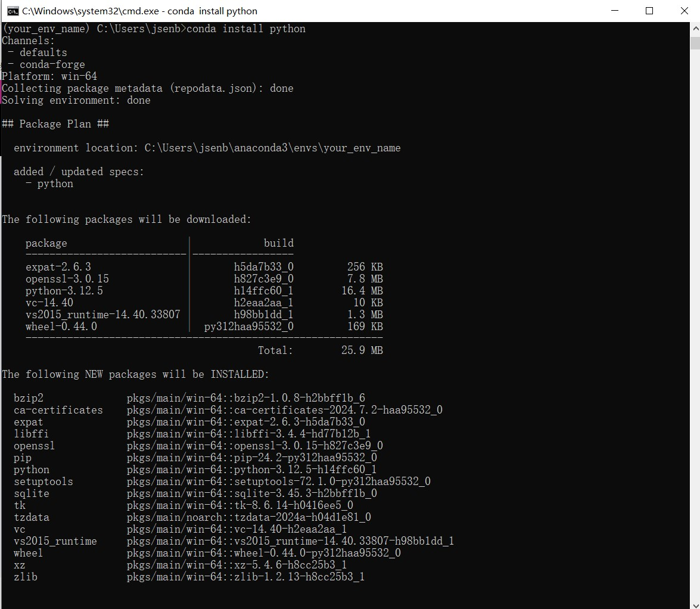The width and height of the screenshot is (700, 609).
Task: Click 'expat-2.6.3' in the download table
Action: (x=58, y=267)
